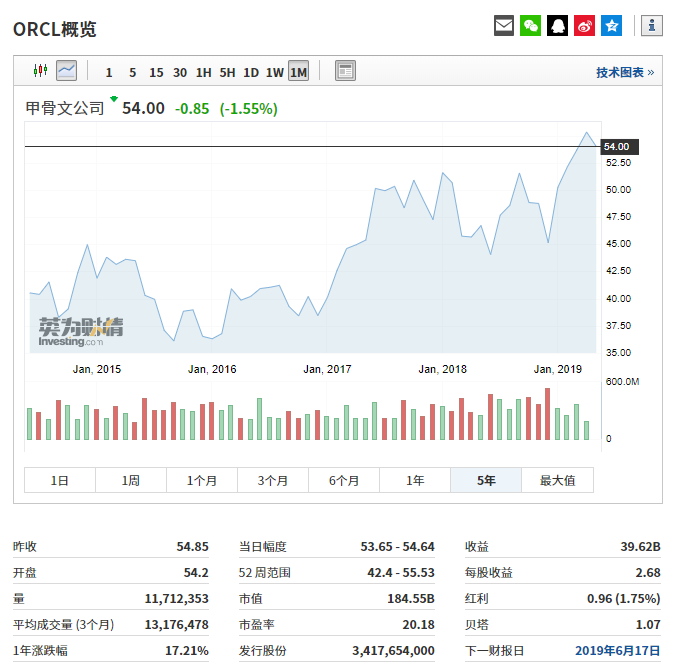Open the news layout icon in chart toolbar

(x=345, y=70)
